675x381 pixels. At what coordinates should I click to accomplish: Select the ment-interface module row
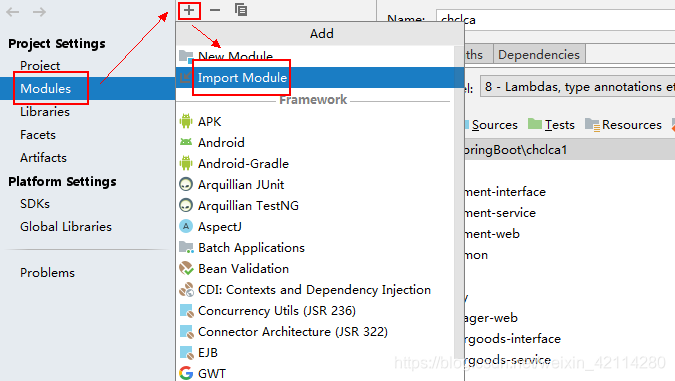[505, 192]
